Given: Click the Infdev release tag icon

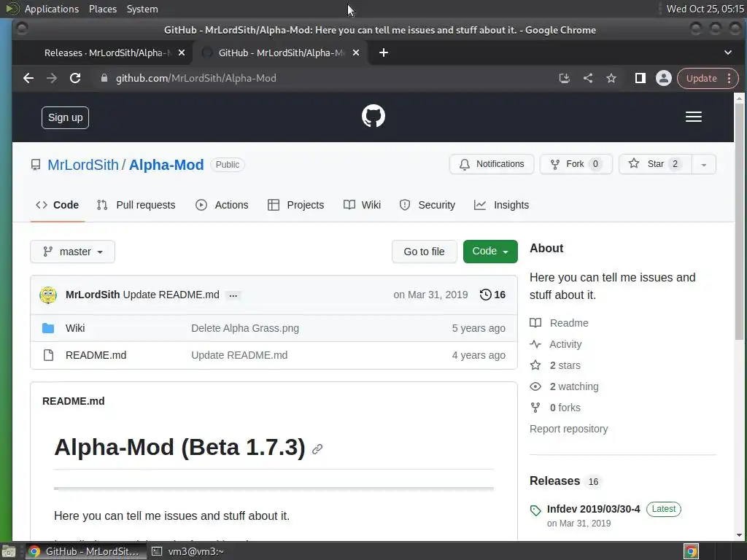Looking at the screenshot, I should point(535,510).
